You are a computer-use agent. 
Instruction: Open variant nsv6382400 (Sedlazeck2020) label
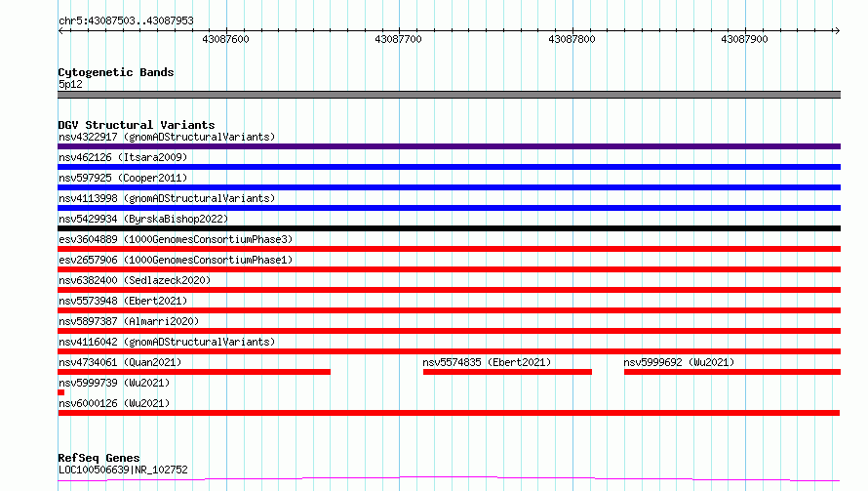pyautogui.click(x=135, y=280)
